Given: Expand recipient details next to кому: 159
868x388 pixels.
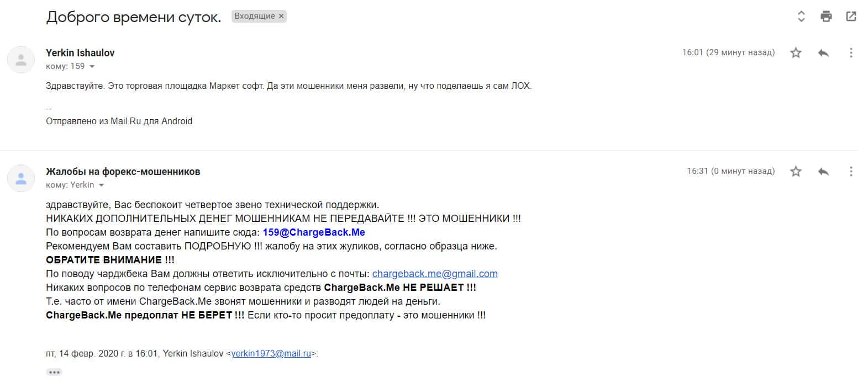Looking at the screenshot, I should [92, 67].
